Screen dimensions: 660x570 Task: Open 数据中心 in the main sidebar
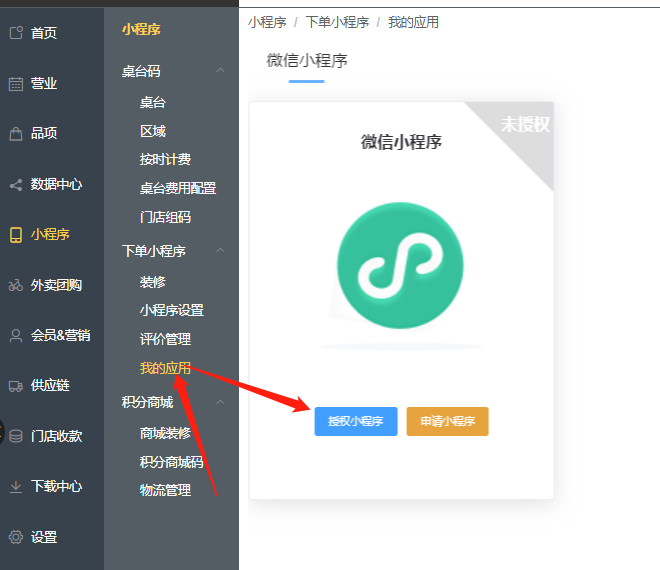click(x=56, y=184)
